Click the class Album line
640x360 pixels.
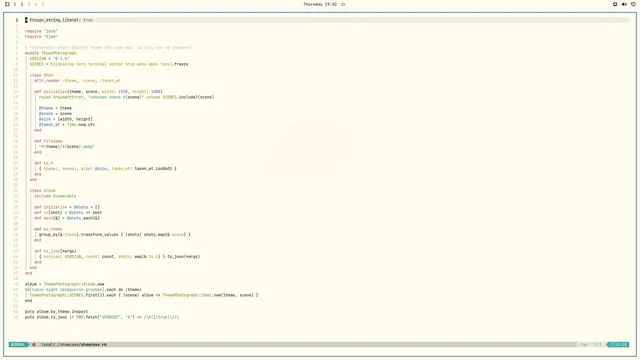click(42, 191)
